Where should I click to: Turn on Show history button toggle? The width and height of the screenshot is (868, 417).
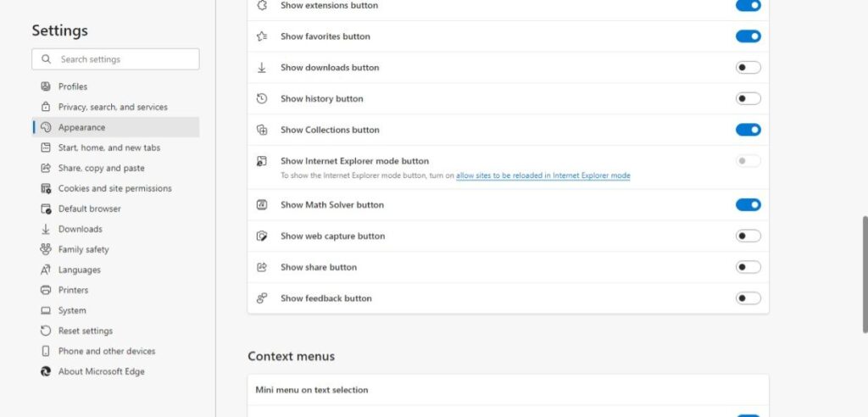[x=748, y=99]
